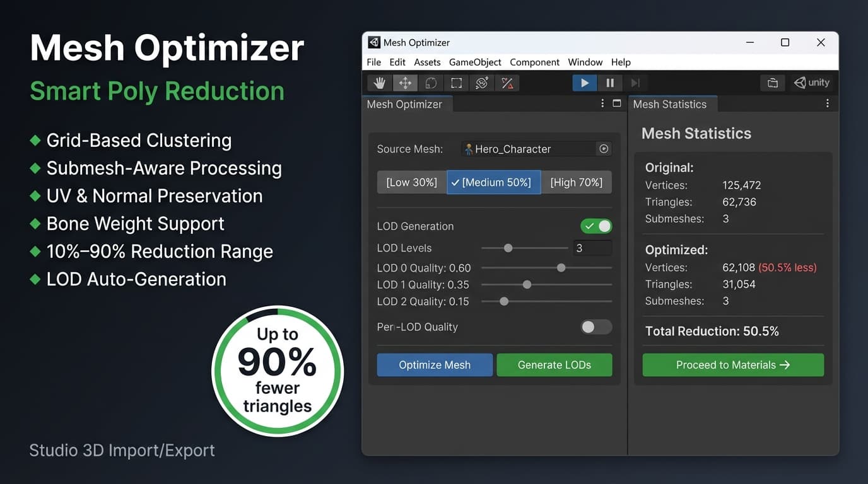Disable the LOD Generation toggle

596,226
